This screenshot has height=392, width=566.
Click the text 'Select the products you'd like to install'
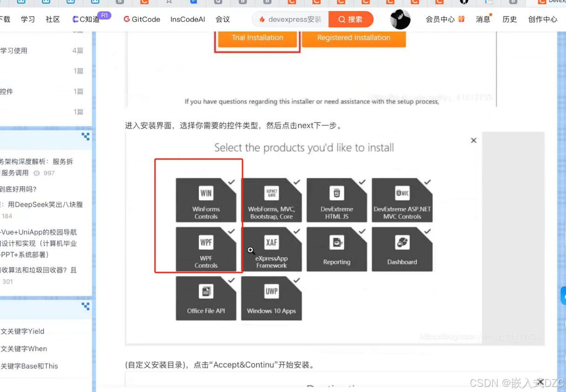click(x=304, y=148)
